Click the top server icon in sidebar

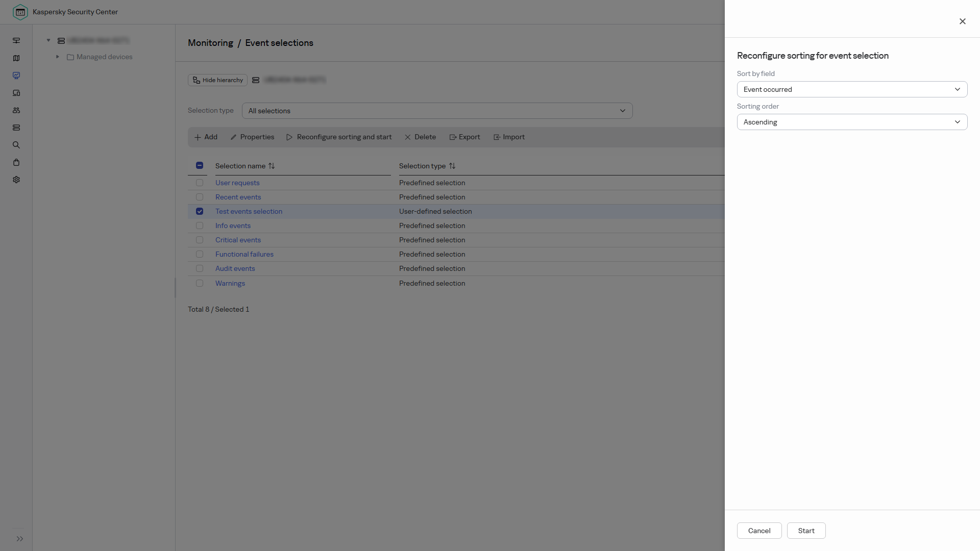16,41
